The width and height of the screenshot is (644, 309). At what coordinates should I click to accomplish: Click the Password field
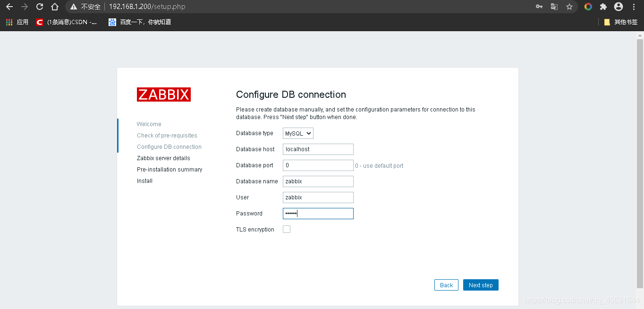(318, 214)
